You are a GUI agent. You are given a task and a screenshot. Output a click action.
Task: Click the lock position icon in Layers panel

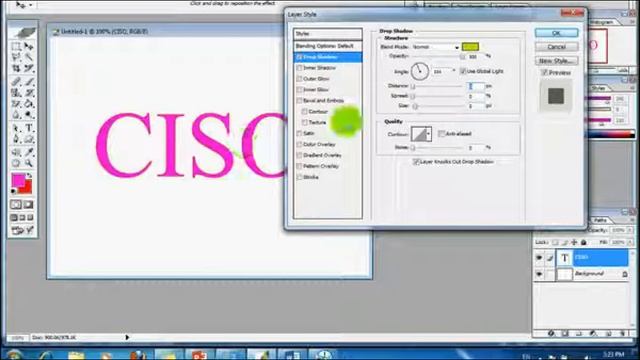[574, 242]
